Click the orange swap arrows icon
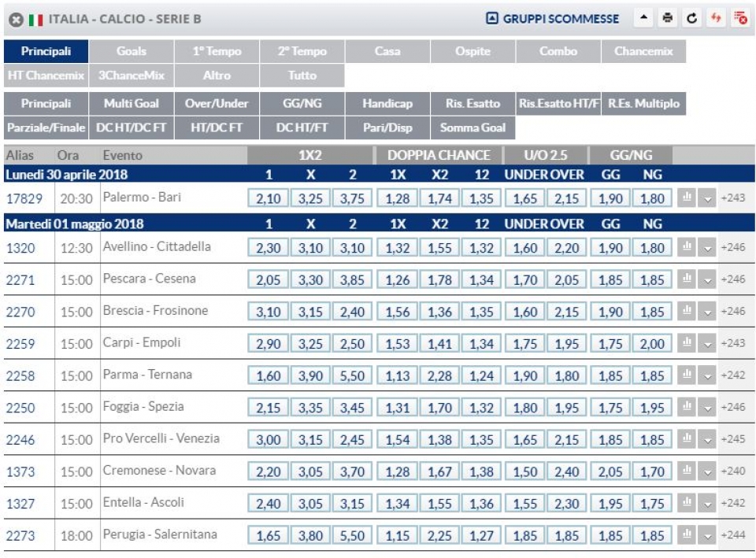 [716, 18]
